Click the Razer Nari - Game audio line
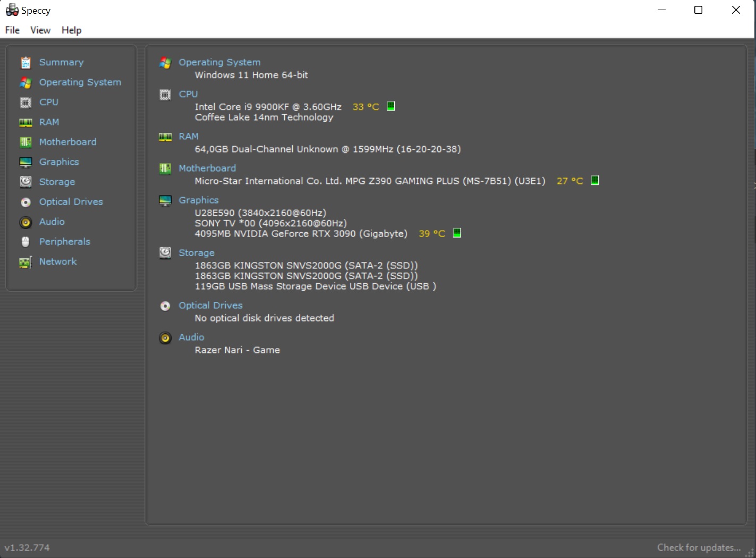756x558 pixels. pyautogui.click(x=237, y=350)
